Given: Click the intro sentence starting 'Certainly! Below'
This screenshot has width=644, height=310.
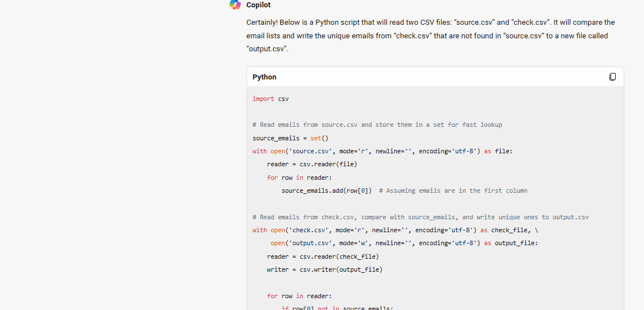Looking at the screenshot, I should (430, 36).
